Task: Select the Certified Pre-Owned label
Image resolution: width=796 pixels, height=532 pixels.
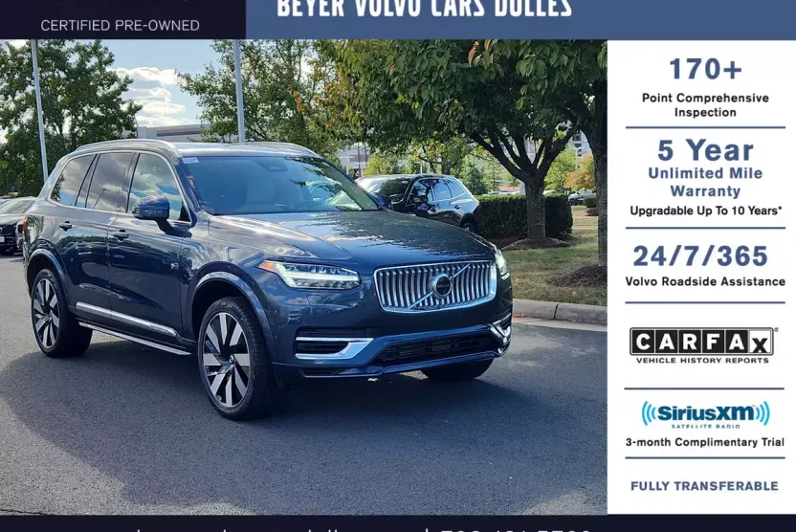Action: 120,26
